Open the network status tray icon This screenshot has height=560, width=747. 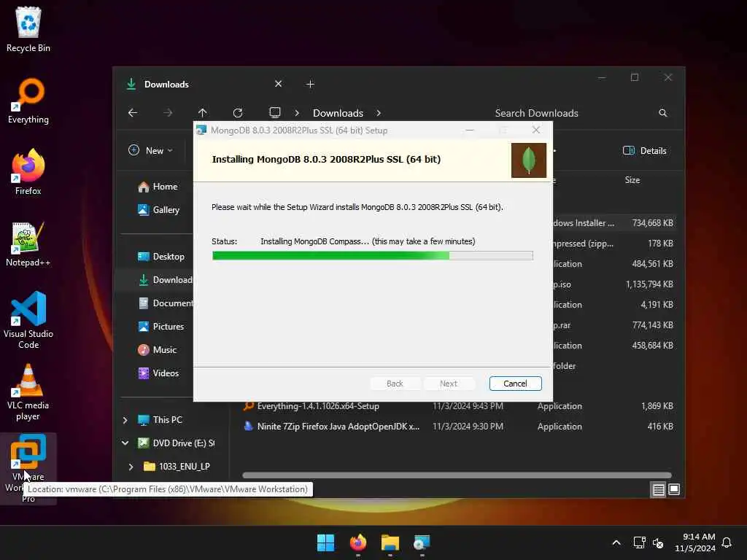tap(639, 542)
